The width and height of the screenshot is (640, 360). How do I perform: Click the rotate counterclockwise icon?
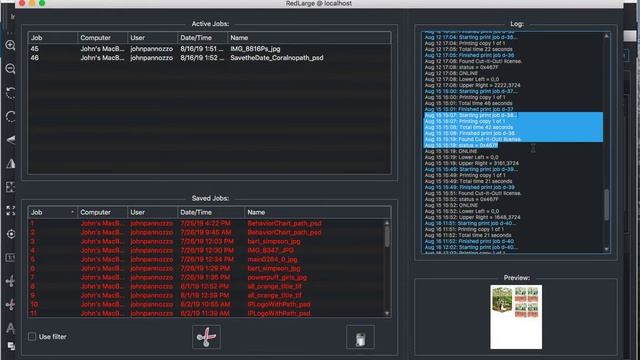tap(11, 93)
